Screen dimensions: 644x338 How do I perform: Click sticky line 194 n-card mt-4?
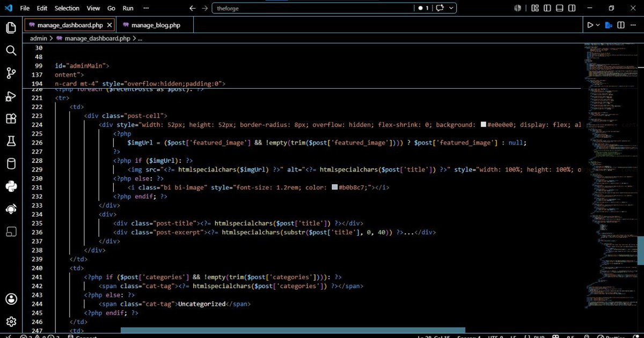click(x=140, y=84)
